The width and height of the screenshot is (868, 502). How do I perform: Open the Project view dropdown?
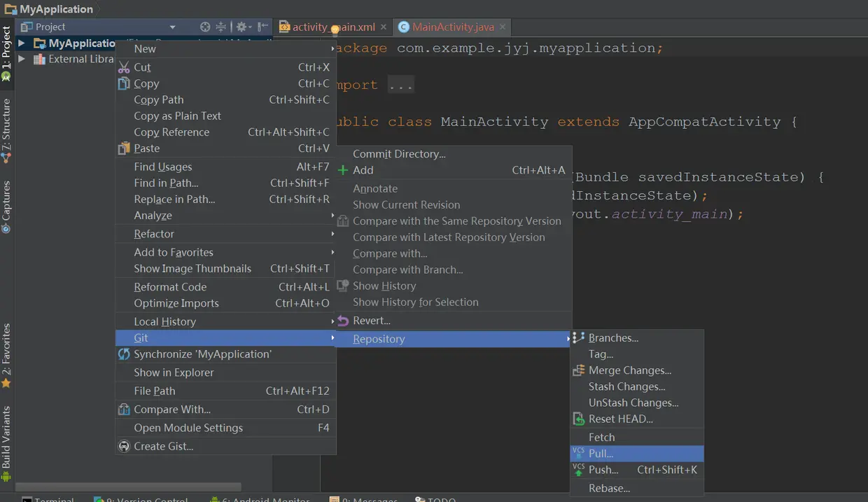coord(173,27)
